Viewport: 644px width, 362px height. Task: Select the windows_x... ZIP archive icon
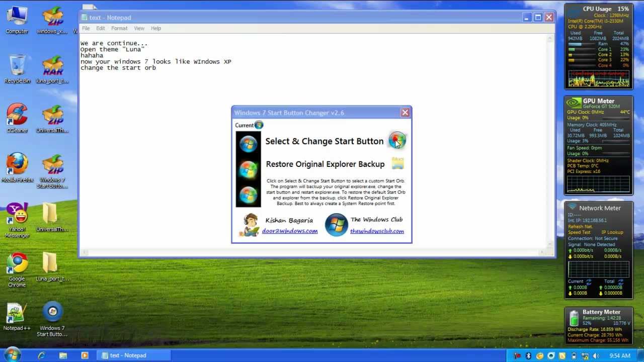pyautogui.click(x=52, y=20)
